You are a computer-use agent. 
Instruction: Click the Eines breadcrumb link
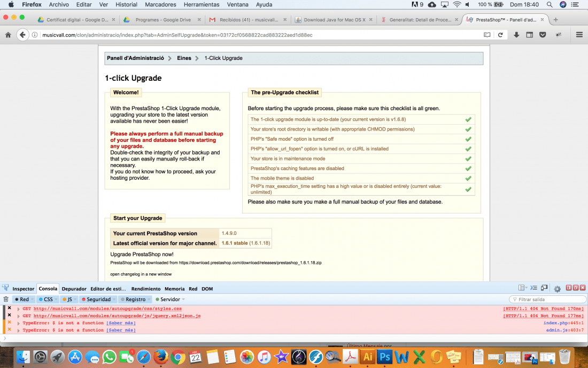click(x=184, y=58)
